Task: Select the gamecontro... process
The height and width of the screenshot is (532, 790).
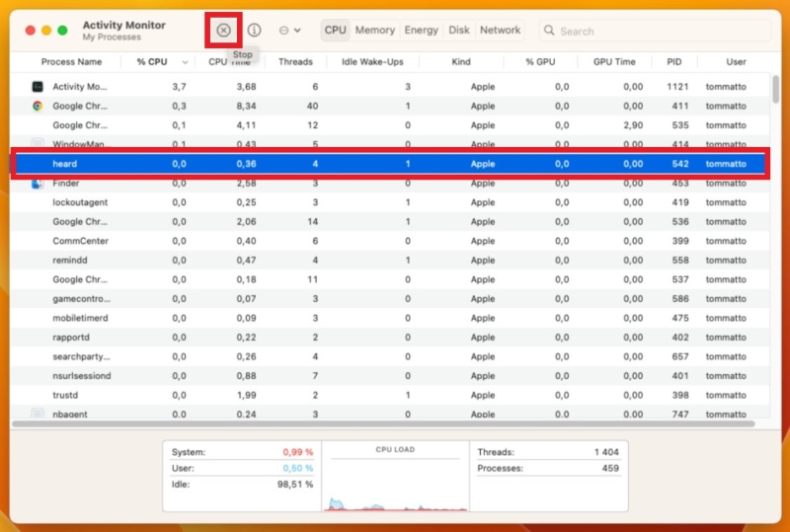Action: [390, 299]
